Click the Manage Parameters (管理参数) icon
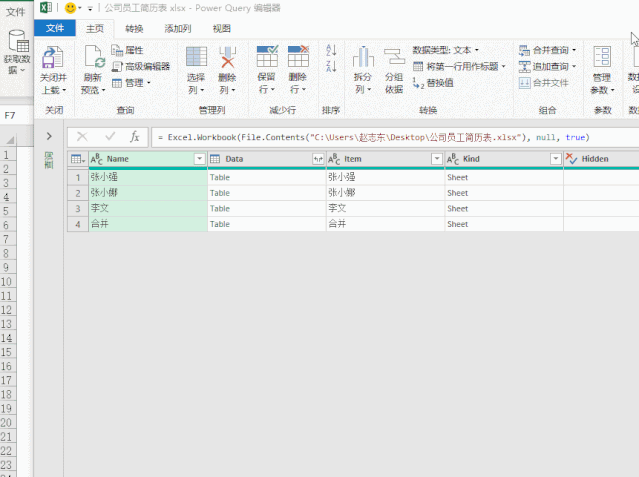This screenshot has width=639, height=477. 602,56
